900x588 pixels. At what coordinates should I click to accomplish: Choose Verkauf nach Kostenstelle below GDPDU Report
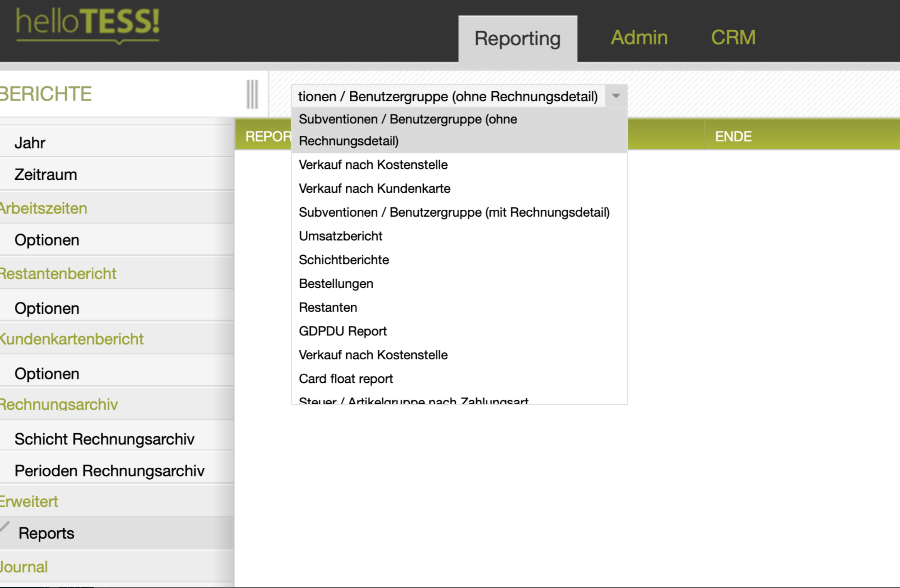coord(459,355)
